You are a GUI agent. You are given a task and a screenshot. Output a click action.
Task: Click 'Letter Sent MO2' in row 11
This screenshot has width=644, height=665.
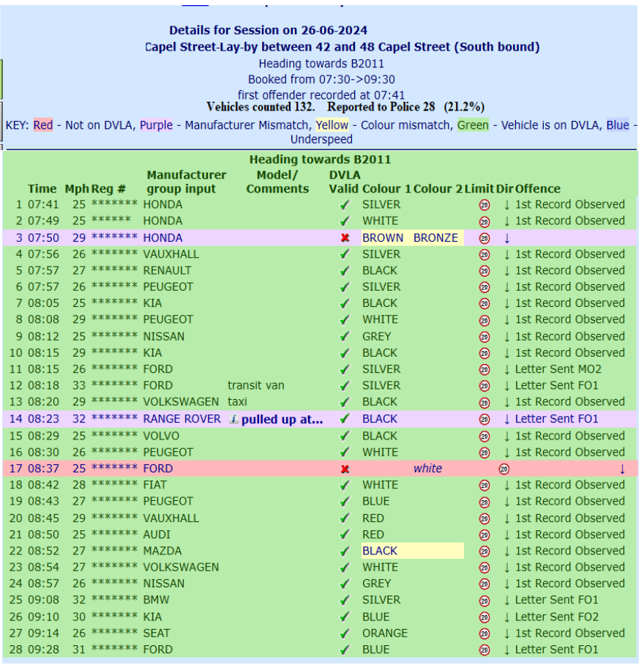[558, 369]
